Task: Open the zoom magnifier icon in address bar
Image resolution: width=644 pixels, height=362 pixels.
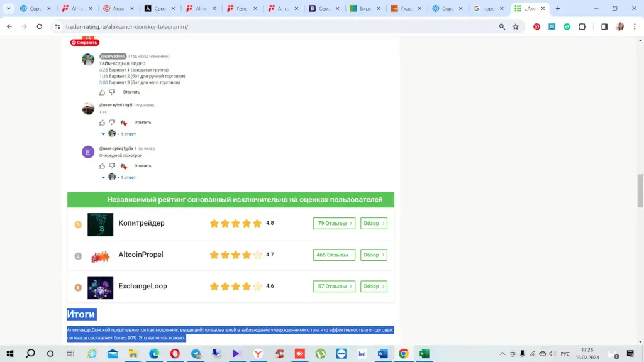Action: [x=502, y=26]
